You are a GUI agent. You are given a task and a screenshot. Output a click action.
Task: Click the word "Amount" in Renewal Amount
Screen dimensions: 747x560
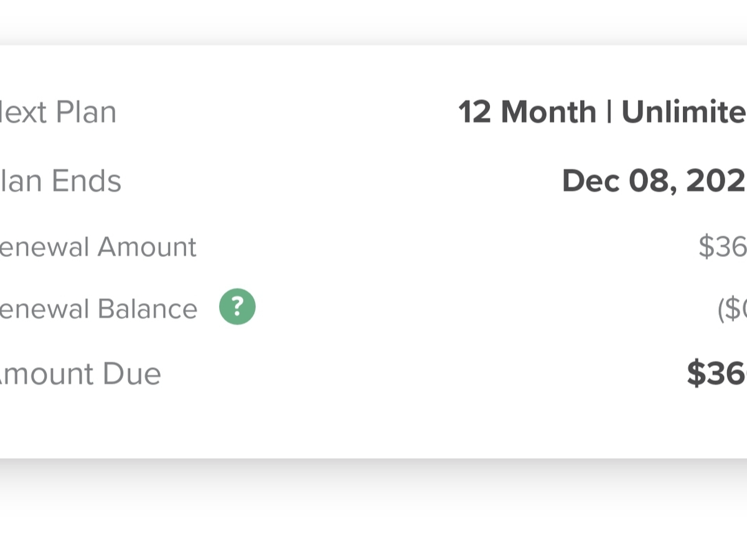coord(147,247)
